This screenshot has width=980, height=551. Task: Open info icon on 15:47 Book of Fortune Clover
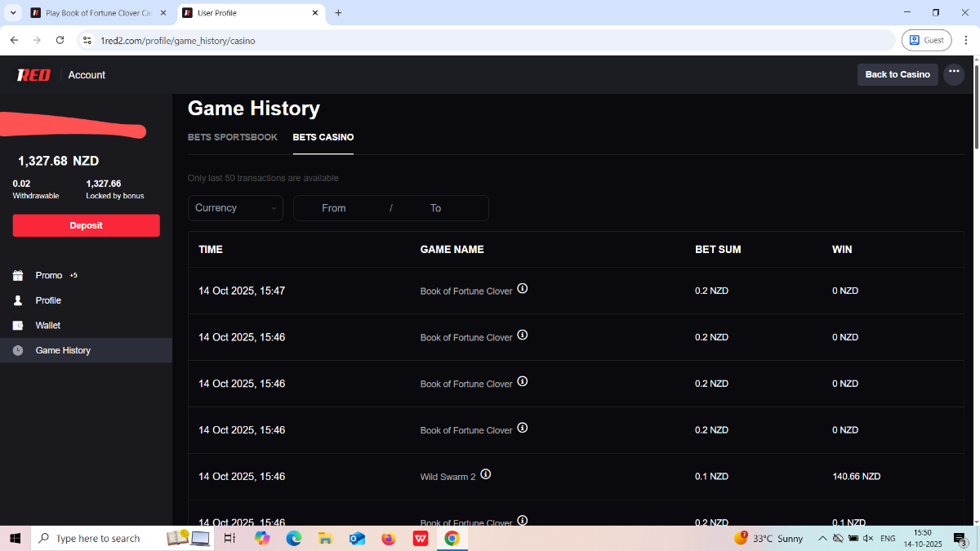pos(523,288)
